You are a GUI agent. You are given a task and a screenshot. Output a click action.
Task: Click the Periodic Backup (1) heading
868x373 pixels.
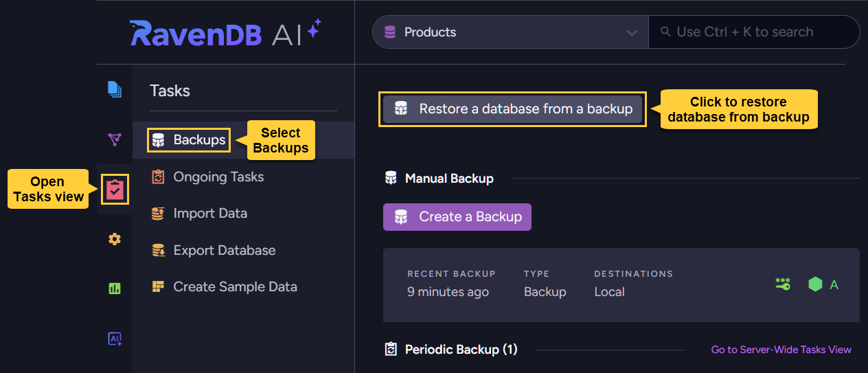pos(461,350)
